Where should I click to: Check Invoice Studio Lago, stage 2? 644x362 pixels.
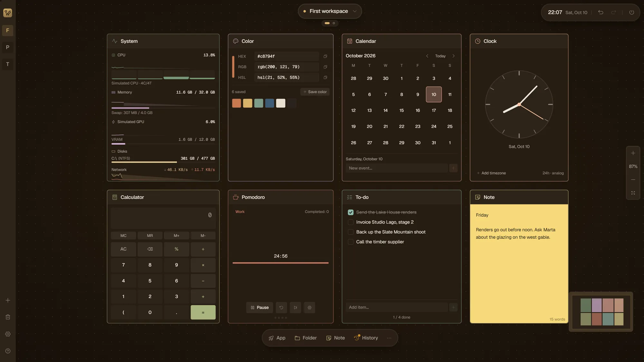click(x=351, y=222)
